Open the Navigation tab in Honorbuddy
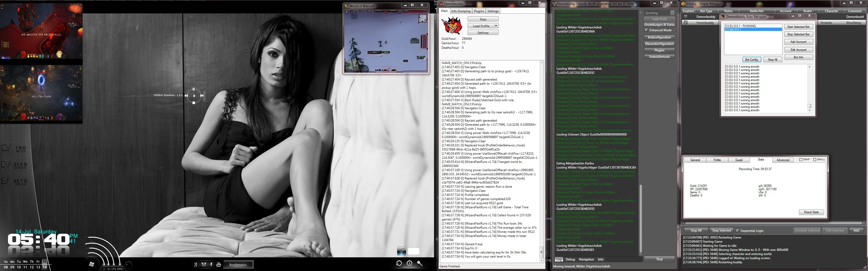This screenshot has width=868, height=271. click(x=586, y=259)
